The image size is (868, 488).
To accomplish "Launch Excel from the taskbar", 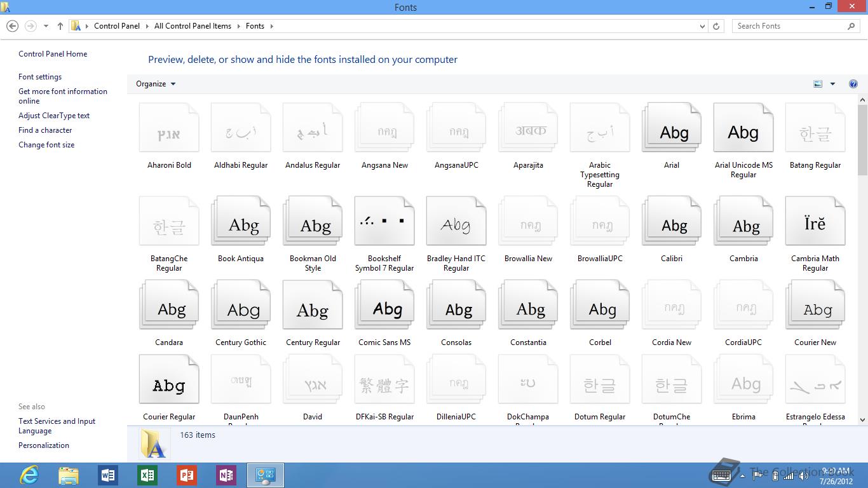I will coord(147,475).
